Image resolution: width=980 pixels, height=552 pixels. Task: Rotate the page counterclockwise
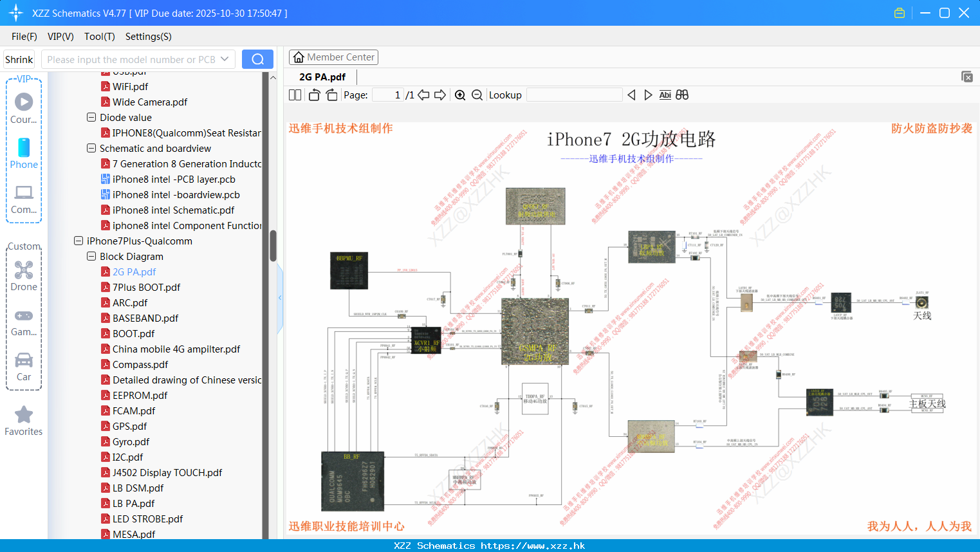314,95
